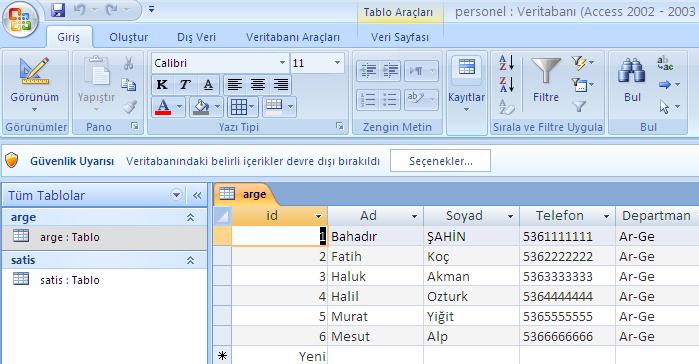This screenshot has width=699, height=364.
Task: Toggle italic T formatting
Action: [185, 85]
